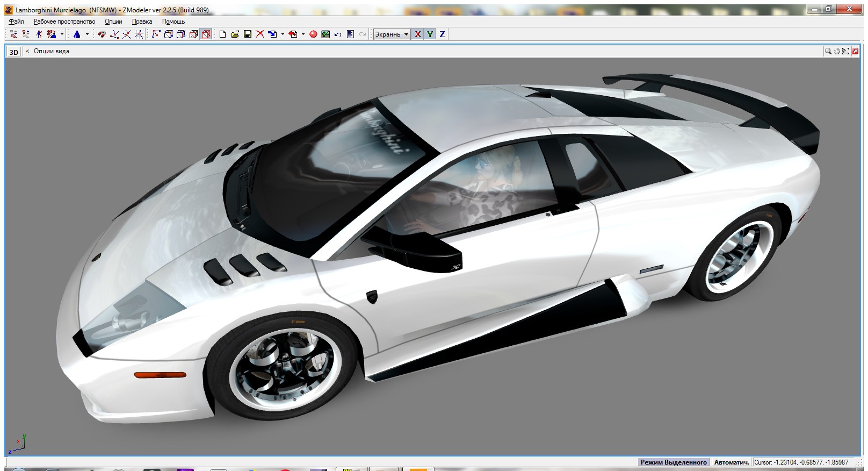
Task: Undo the last action
Action: (x=338, y=34)
